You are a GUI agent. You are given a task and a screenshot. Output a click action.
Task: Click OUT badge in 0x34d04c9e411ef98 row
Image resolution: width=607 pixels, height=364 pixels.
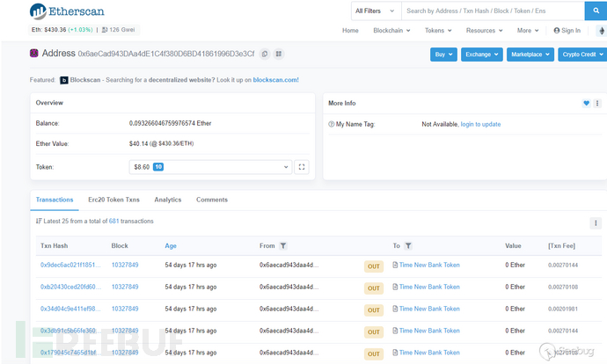pos(374,309)
